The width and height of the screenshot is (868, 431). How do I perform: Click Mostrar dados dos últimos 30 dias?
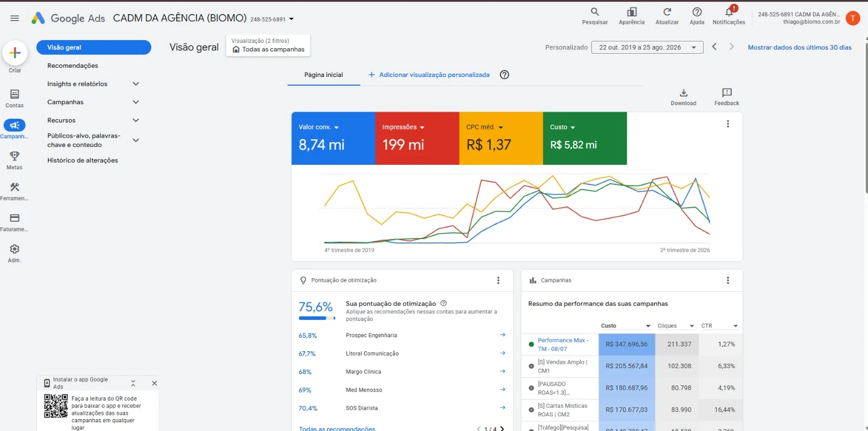point(800,47)
